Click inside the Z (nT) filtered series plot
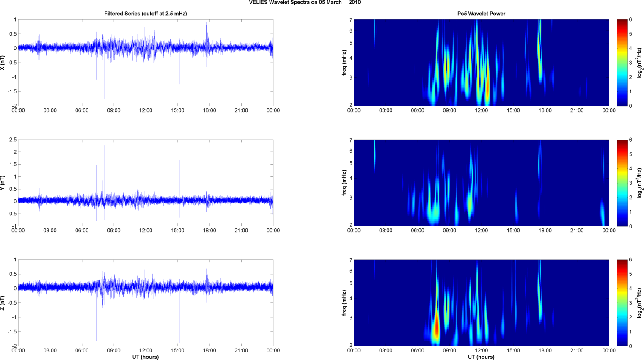This screenshot has width=644, height=360. 146,303
